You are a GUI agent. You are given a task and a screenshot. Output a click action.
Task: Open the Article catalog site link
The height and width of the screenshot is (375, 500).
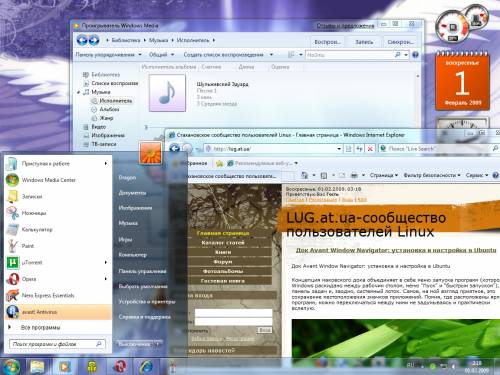pyautogui.click(x=223, y=243)
